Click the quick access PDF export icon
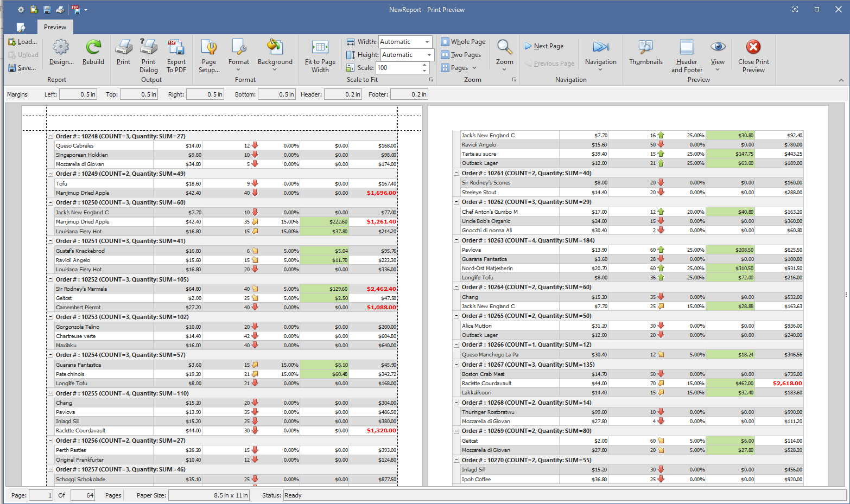The image size is (850, 504). [x=75, y=10]
